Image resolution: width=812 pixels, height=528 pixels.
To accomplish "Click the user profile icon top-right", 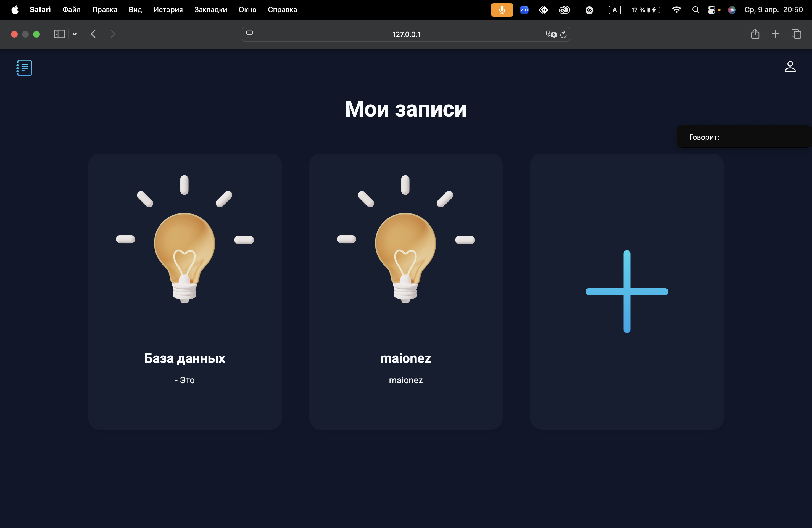I will pyautogui.click(x=790, y=67).
